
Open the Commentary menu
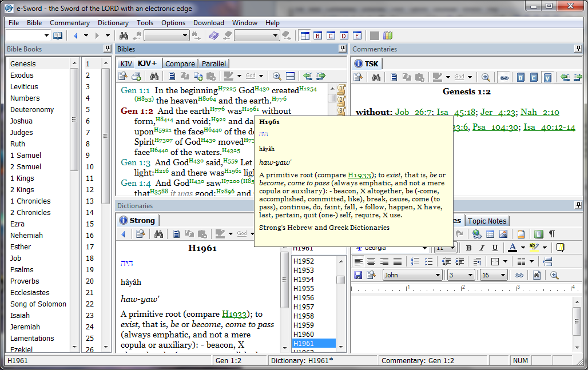[x=70, y=23]
